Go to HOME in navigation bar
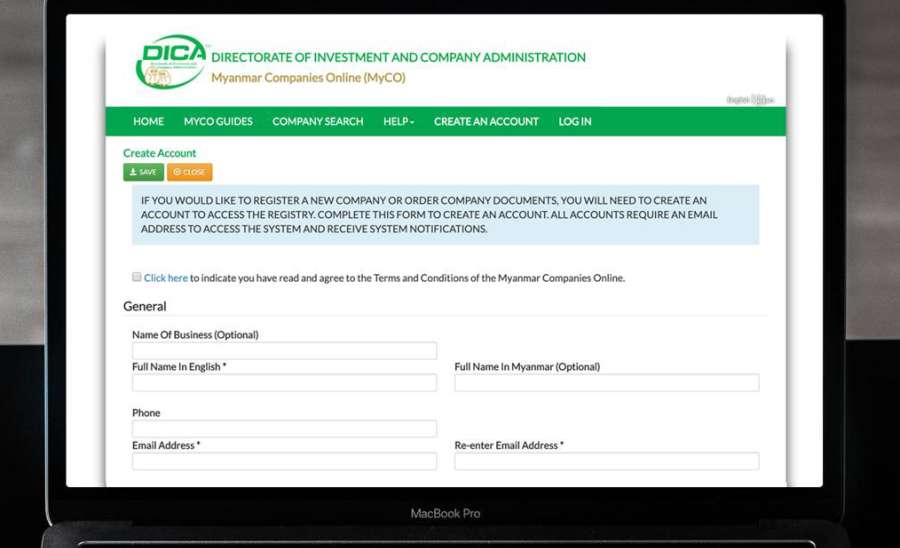The width and height of the screenshot is (900, 548). click(148, 121)
